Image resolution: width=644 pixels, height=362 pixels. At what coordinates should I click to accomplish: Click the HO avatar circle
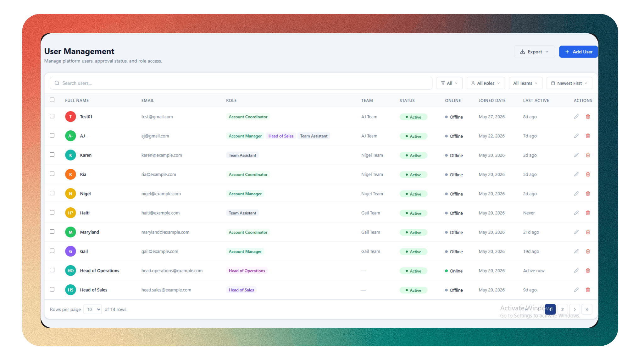70,271
